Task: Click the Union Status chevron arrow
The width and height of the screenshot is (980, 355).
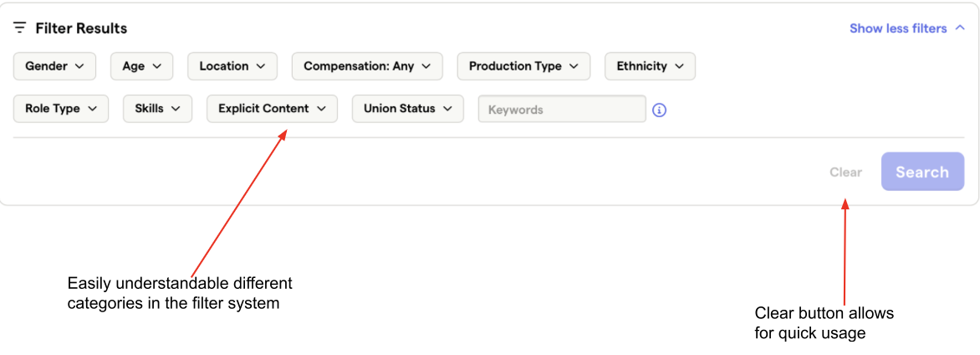Action: click(447, 109)
